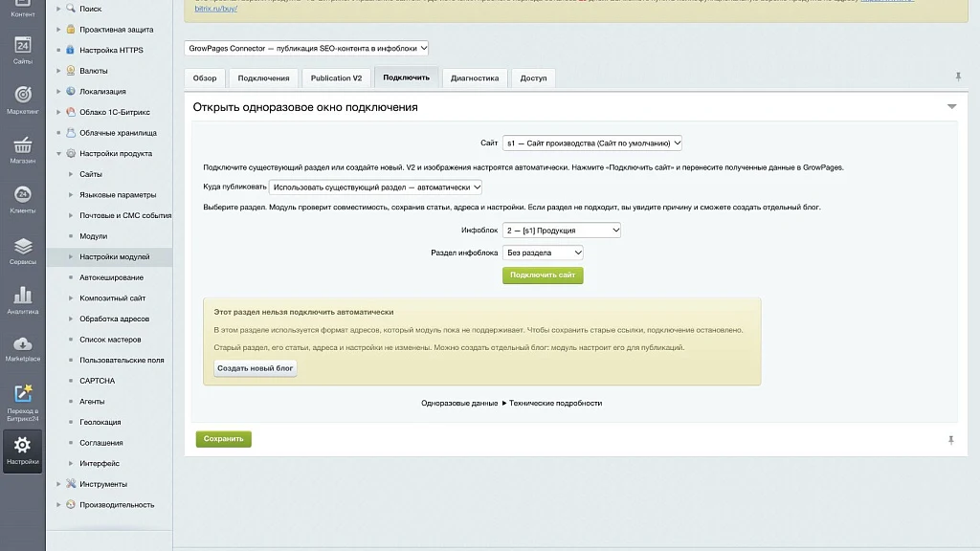
Task: Click the Подключить сайт button
Action: pyautogui.click(x=543, y=275)
